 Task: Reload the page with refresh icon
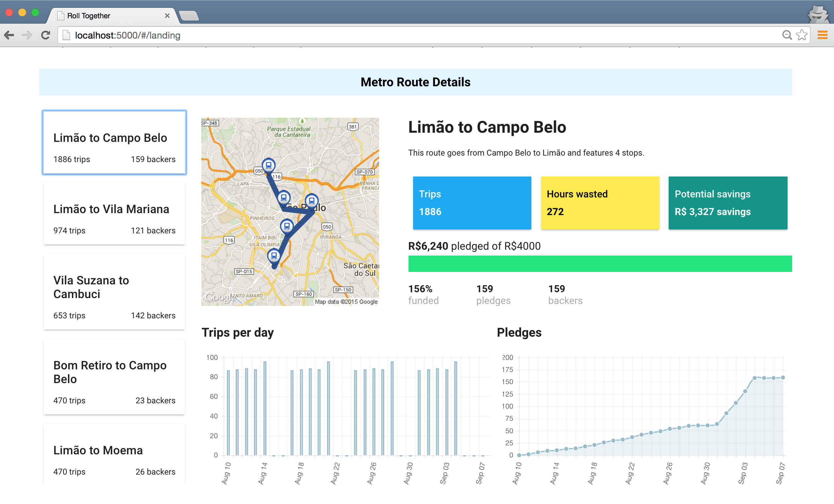46,35
